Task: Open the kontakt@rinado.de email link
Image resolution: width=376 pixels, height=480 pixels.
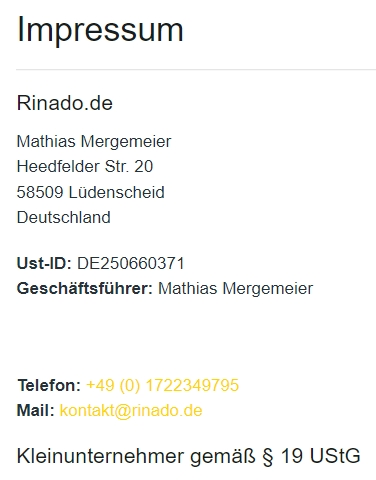Action: click(131, 410)
